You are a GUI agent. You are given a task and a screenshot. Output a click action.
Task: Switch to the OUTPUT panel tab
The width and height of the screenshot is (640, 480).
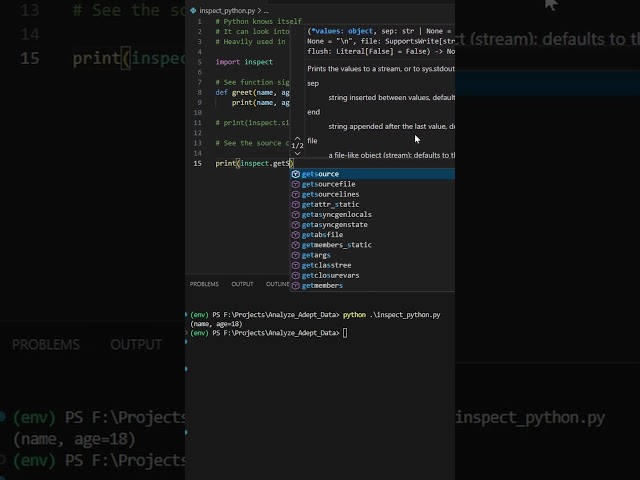pyautogui.click(x=242, y=284)
